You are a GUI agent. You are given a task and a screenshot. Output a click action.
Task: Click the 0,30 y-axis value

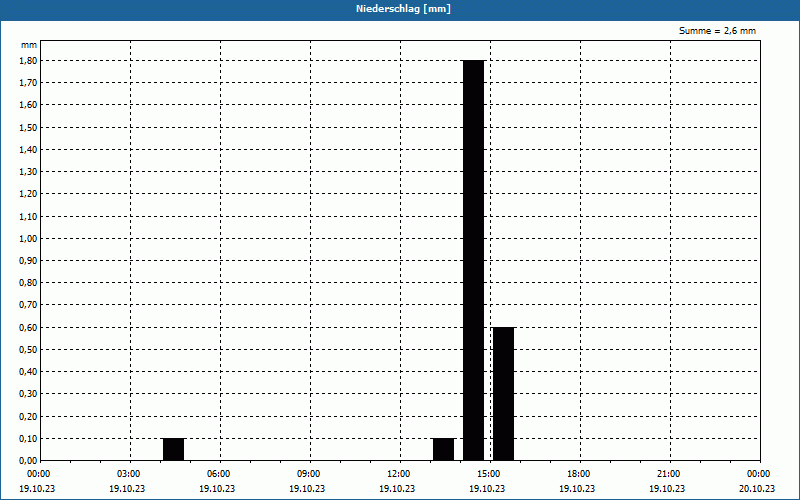29,394
